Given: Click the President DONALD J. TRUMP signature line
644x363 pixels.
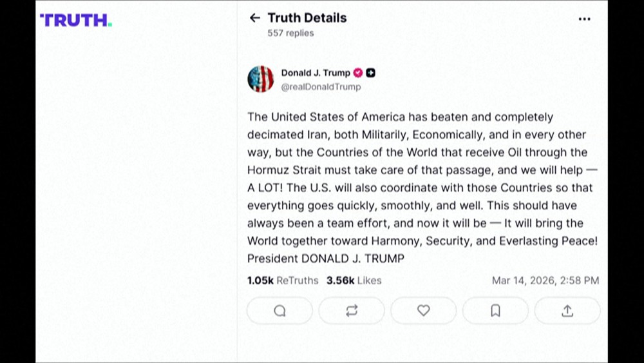Looking at the screenshot, I should [326, 259].
